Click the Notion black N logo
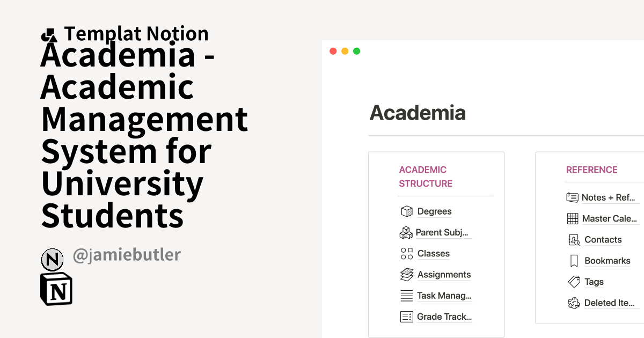The image size is (644, 338). (55, 289)
